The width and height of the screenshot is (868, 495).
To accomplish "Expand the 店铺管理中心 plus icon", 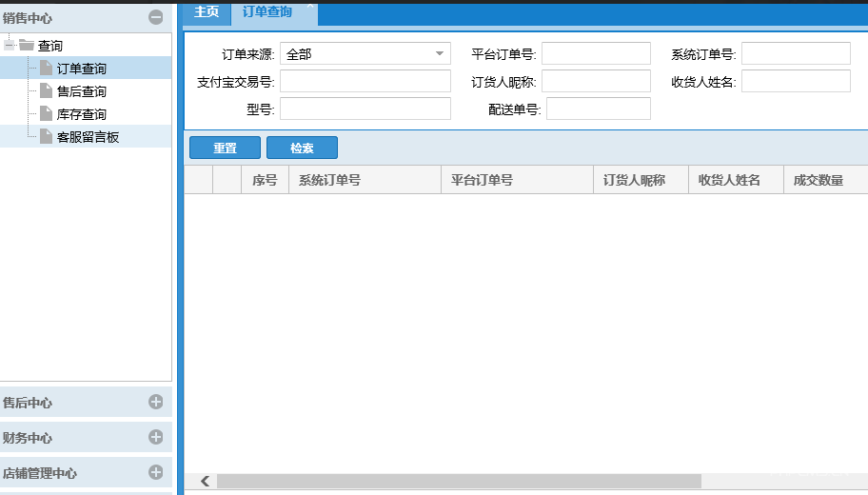I will [x=155, y=472].
